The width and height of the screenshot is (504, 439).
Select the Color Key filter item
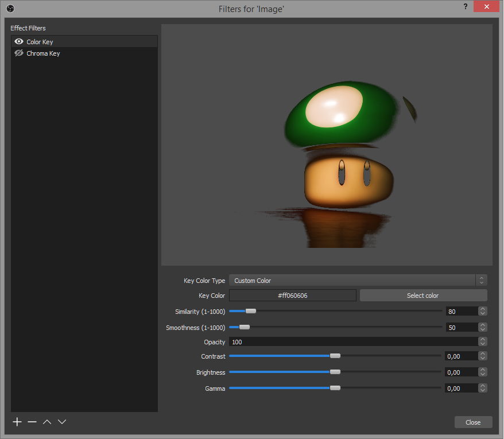[x=40, y=42]
